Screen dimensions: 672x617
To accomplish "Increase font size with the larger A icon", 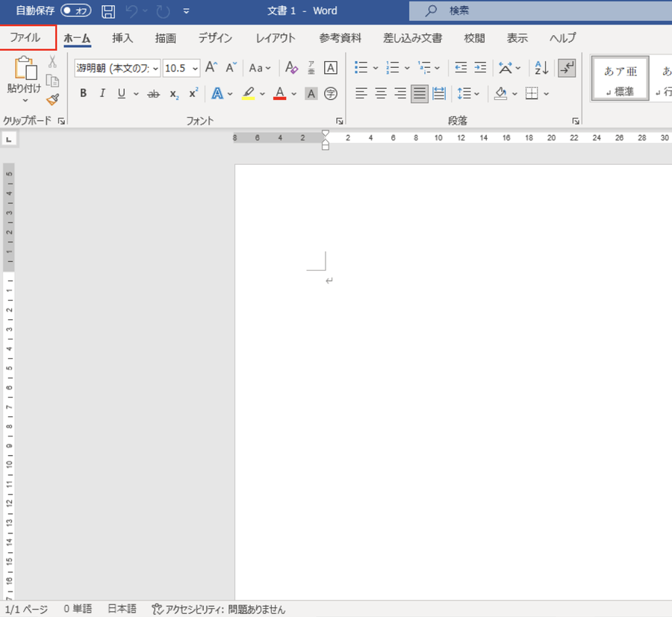I will (x=211, y=68).
